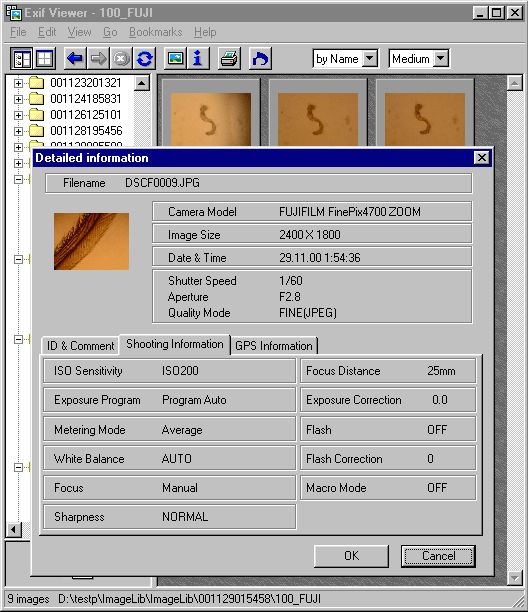Click thumbnail pane scroll down arrow
This screenshot has height=612, width=528.
point(515,578)
